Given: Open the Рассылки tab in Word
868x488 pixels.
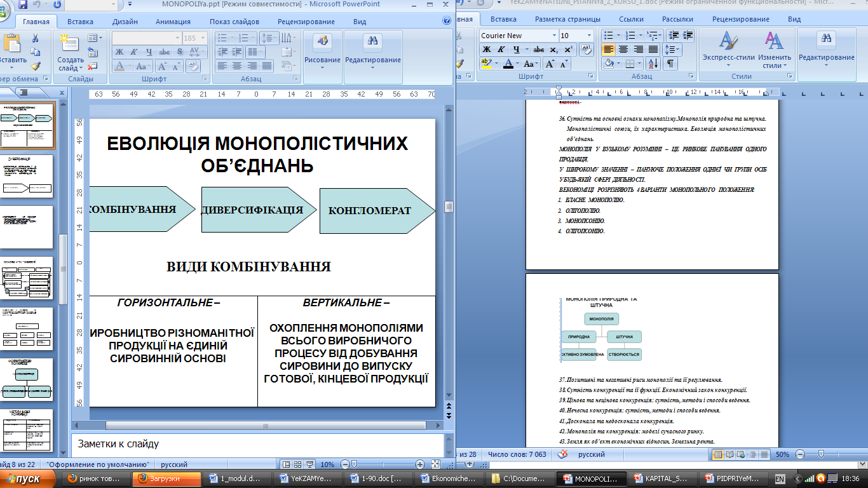Looking at the screenshot, I should click(x=676, y=19).
